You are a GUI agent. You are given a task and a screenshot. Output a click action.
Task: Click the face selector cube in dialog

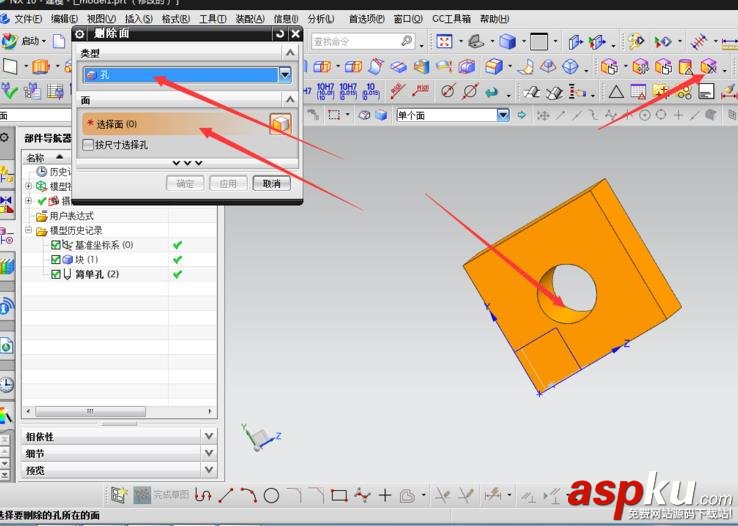pos(281,124)
